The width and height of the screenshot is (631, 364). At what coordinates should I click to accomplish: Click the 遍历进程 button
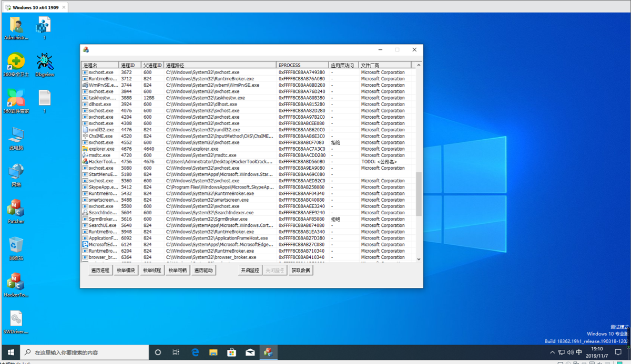click(100, 271)
